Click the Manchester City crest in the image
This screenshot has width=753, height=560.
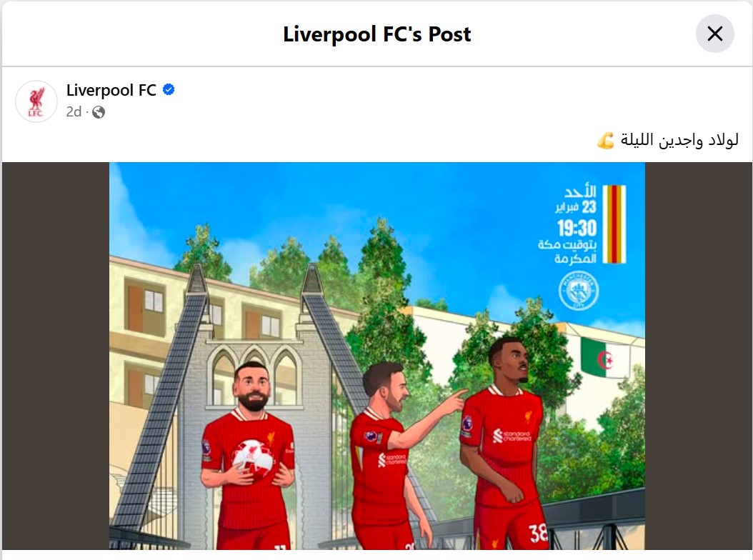[579, 291]
